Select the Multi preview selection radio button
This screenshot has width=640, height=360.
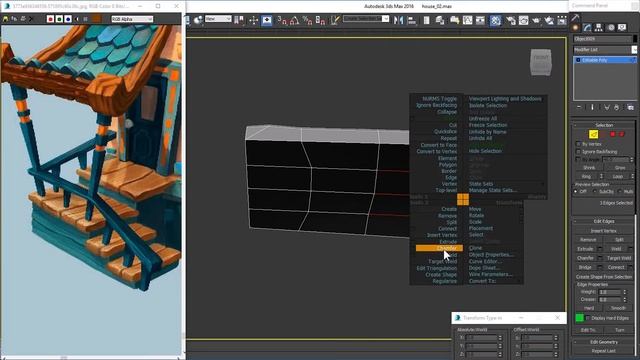coord(620,191)
